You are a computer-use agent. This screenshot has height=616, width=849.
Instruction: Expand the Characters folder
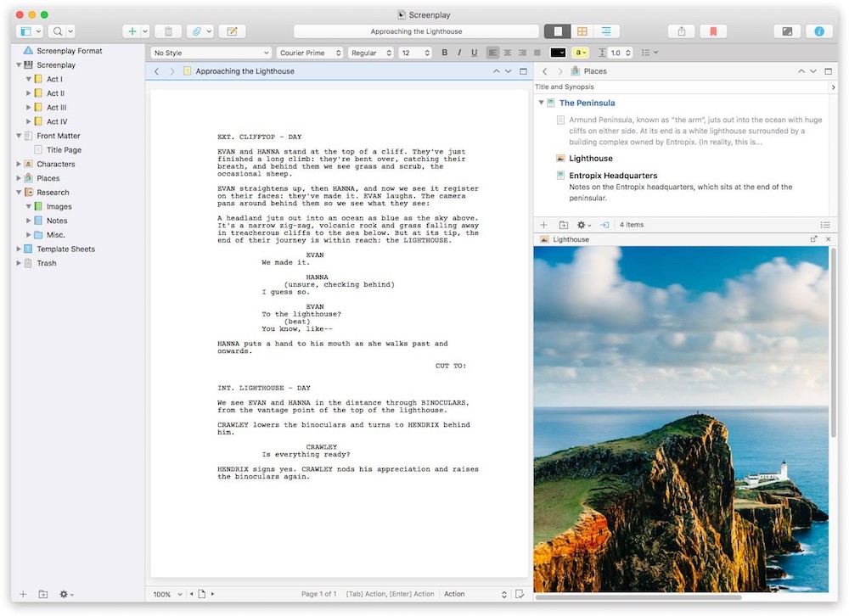click(19, 164)
